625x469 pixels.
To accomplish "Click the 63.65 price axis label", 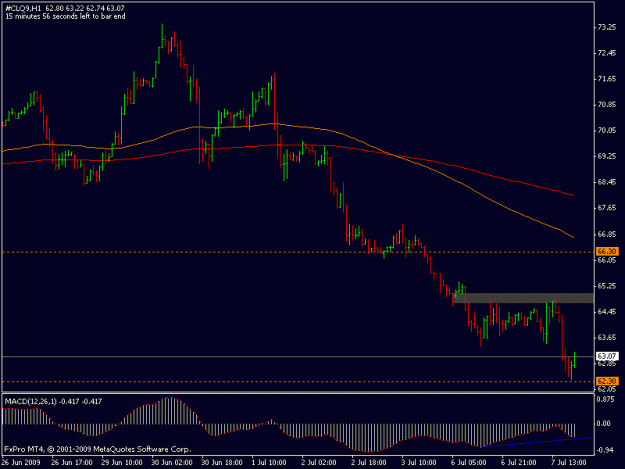I will pyautogui.click(x=607, y=338).
